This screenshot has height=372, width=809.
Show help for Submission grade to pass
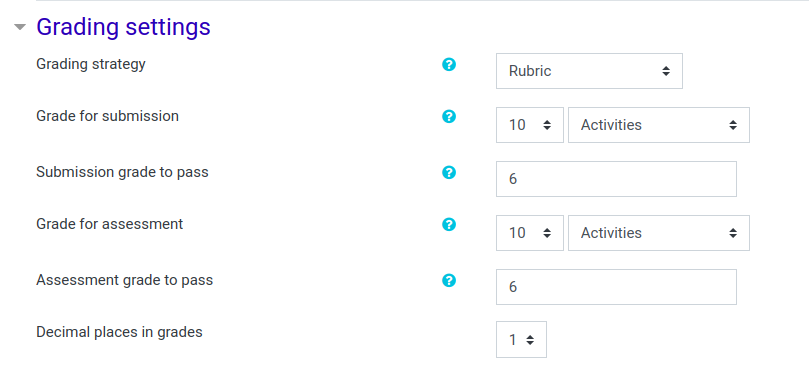[x=449, y=172]
